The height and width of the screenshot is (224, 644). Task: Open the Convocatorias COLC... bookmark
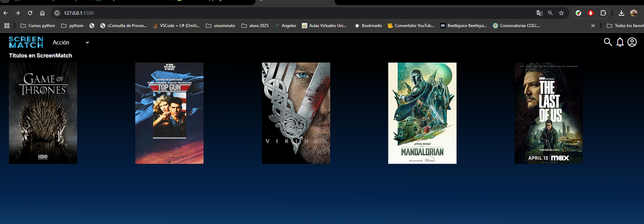pos(516,26)
